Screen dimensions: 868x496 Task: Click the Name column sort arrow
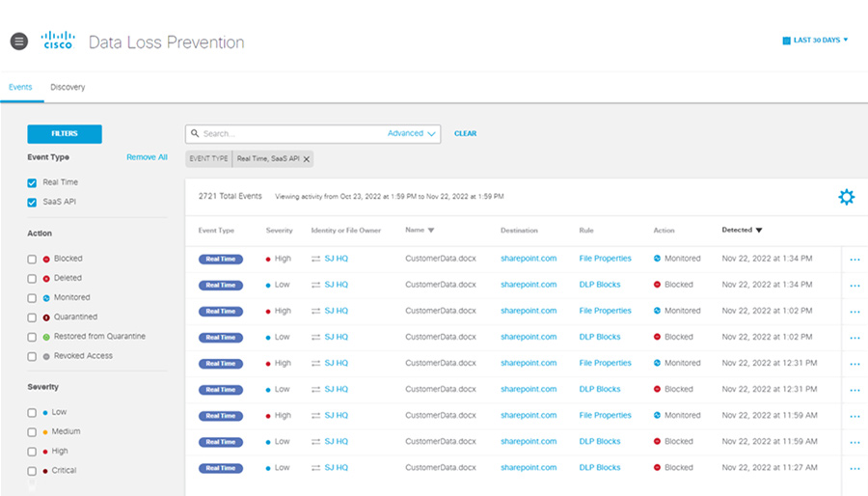point(431,231)
